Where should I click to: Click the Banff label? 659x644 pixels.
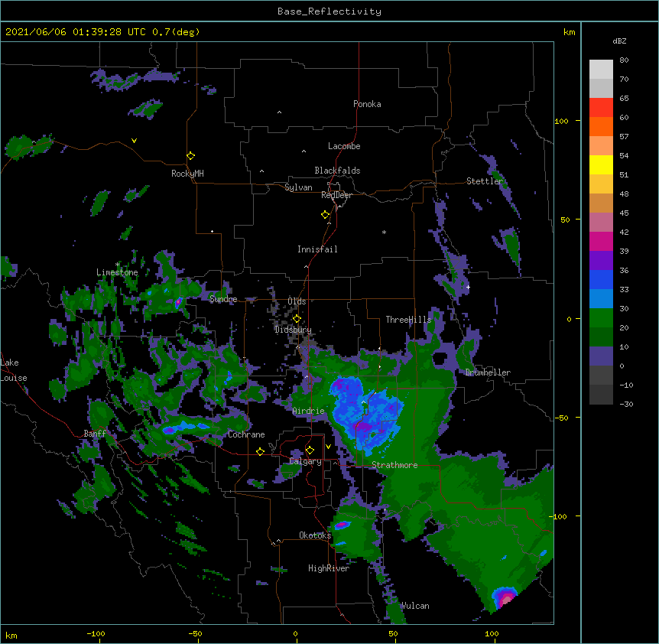(x=95, y=434)
